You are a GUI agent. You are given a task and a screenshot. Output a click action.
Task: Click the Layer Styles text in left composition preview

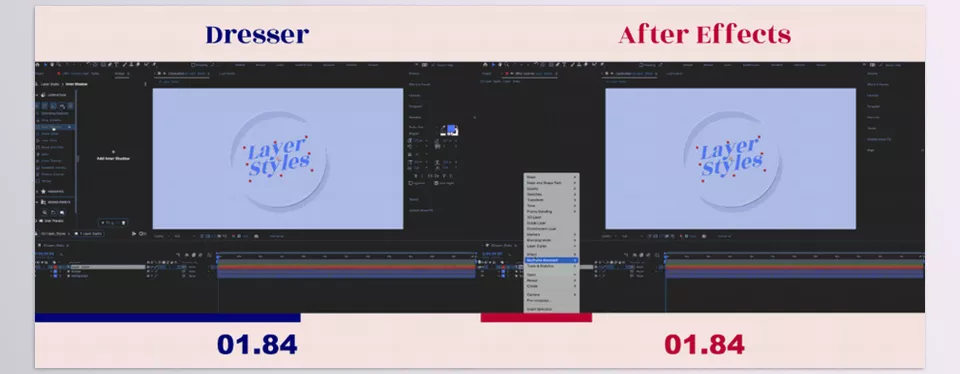click(279, 157)
